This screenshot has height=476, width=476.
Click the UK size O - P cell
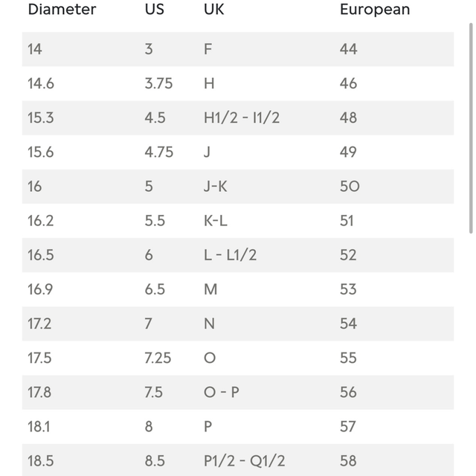click(222, 392)
